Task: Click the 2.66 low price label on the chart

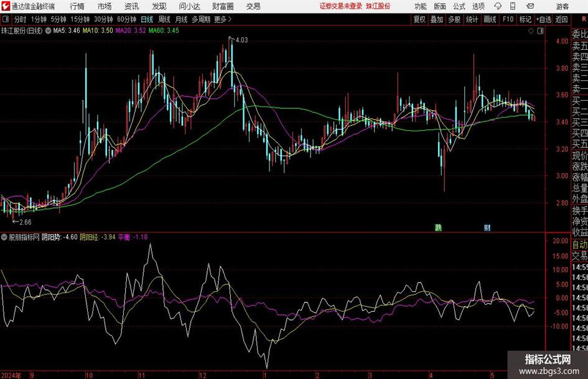Action: coord(25,222)
